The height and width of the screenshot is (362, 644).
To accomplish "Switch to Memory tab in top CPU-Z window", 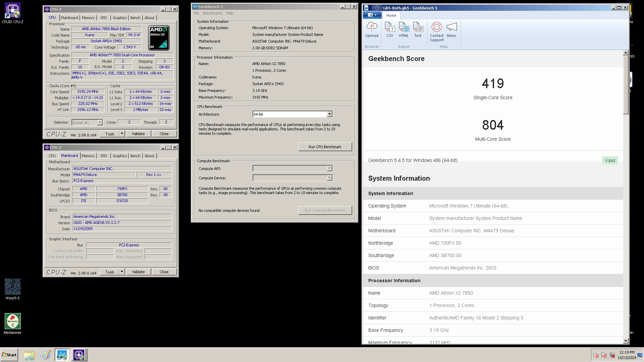I will tap(88, 18).
